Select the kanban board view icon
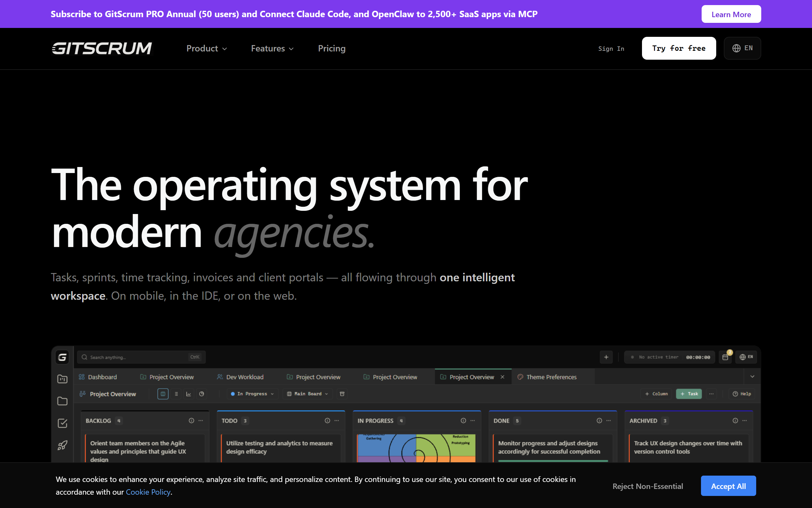 pyautogui.click(x=163, y=394)
